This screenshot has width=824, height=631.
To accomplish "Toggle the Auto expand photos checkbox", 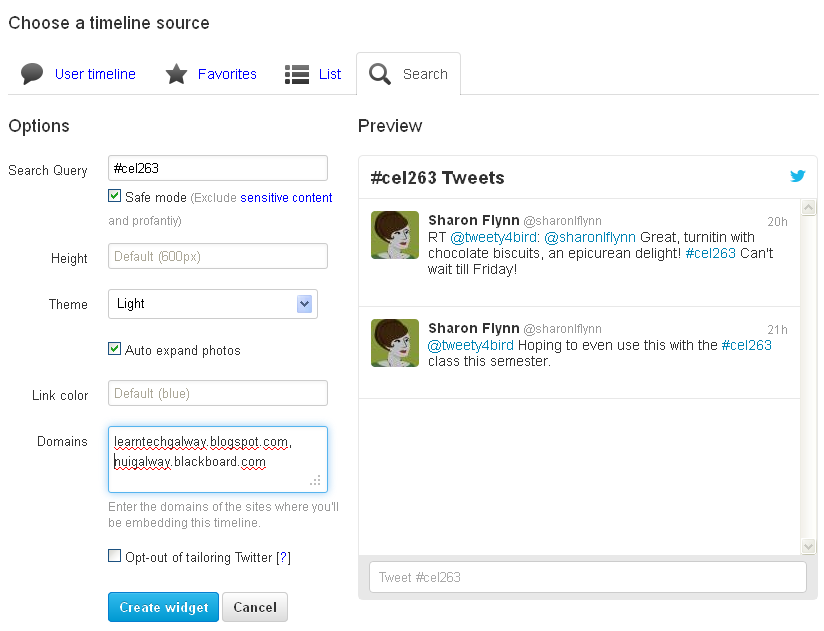I will (114, 349).
